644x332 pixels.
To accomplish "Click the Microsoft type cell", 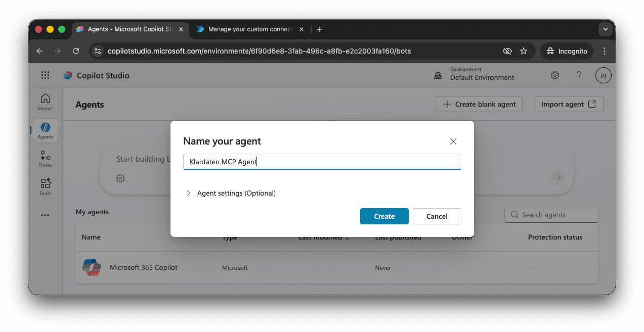I will click(x=235, y=268).
